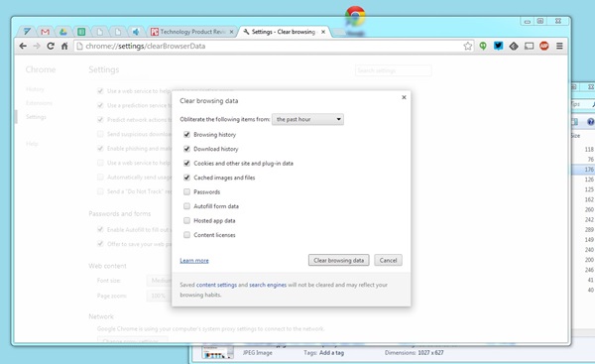Check the Passwords checkbox

(186, 191)
